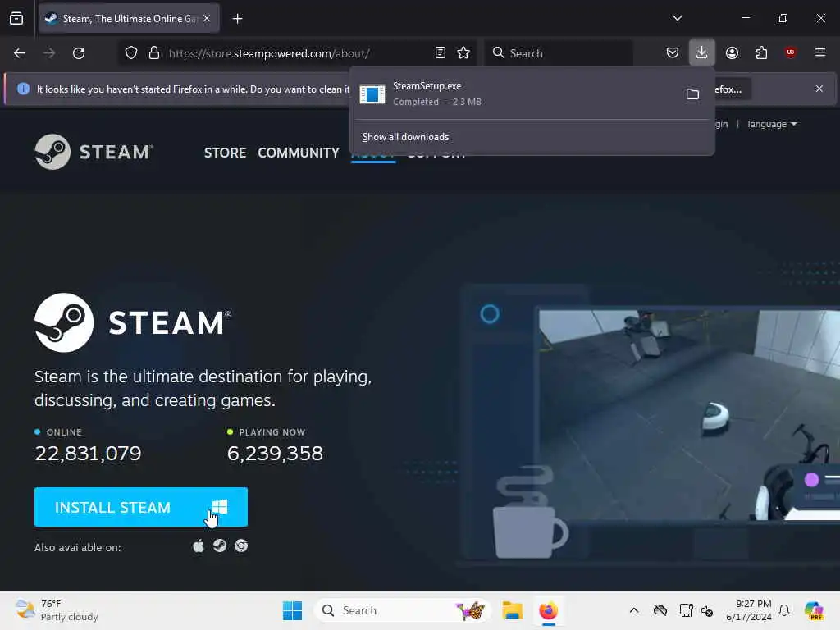Close the Steam browser tab
Image resolution: width=840 pixels, height=630 pixels.
coord(207,18)
